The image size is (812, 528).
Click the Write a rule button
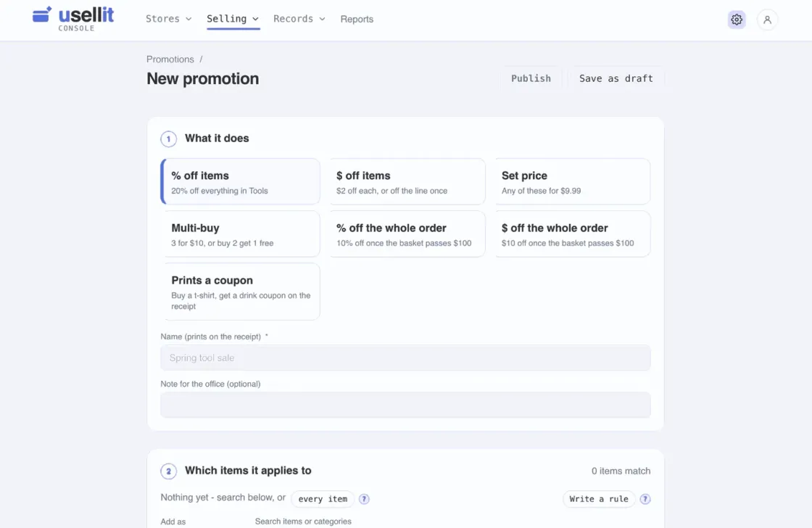point(599,499)
